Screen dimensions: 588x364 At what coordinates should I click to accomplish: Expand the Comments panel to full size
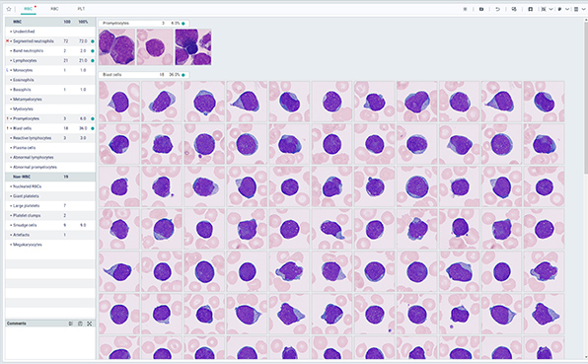[x=89, y=324]
